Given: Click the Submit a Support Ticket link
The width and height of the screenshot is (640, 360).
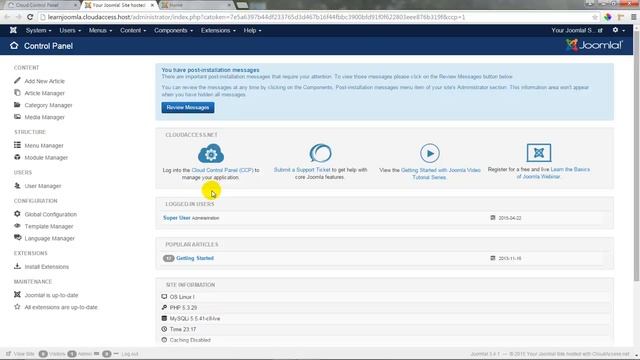Looking at the screenshot, I should click(302, 169).
